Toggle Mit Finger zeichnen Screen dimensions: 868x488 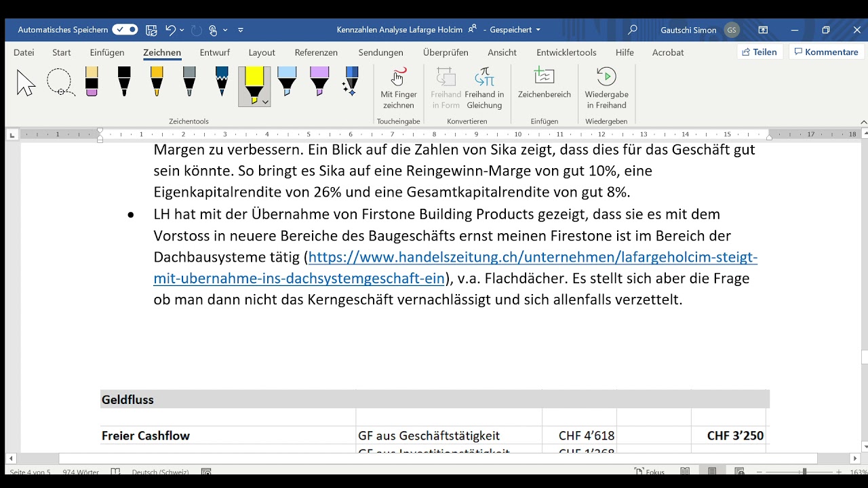[399, 88]
